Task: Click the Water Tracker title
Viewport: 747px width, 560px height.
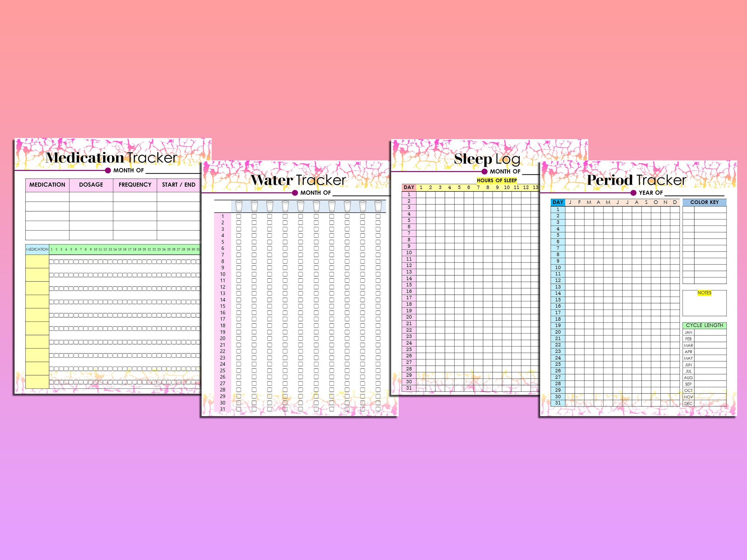Action: coord(298,180)
